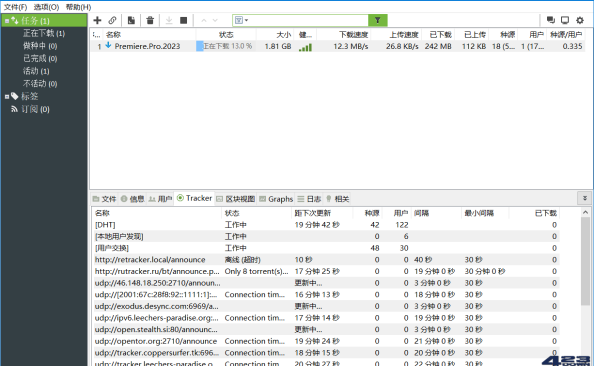Click the RSS feed icon beside 订阅
The height and width of the screenshot is (366, 594).
(x=14, y=109)
